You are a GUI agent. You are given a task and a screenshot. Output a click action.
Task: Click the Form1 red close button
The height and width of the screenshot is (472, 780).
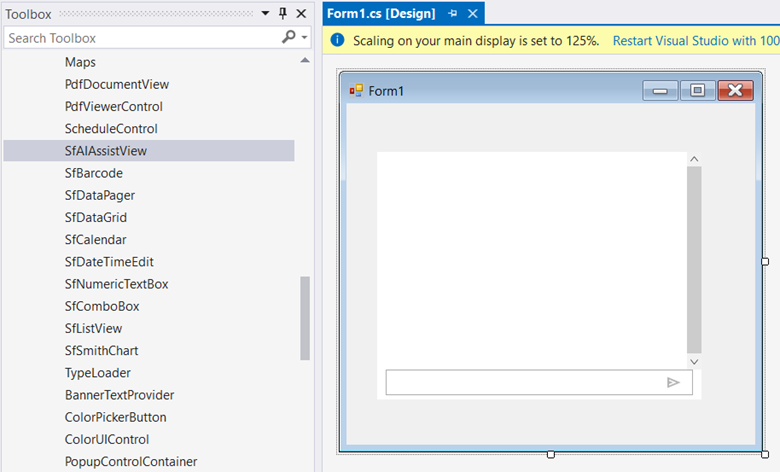point(735,91)
